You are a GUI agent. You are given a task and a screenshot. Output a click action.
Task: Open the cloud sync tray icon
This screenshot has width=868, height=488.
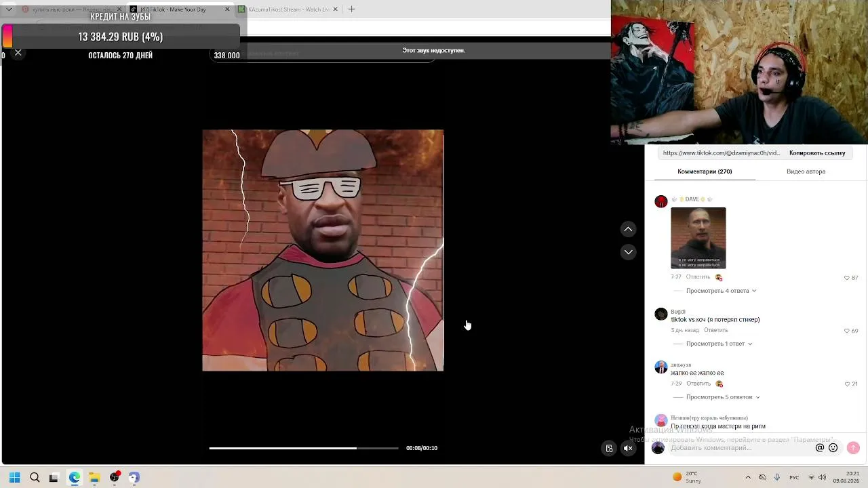point(762,477)
